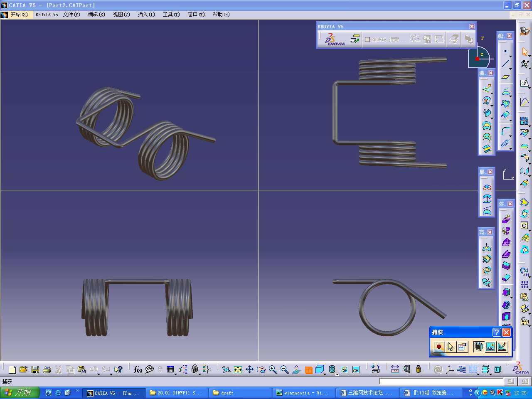Click the Helix/spiral curve icon
The height and width of the screenshot is (399, 532).
[505, 143]
